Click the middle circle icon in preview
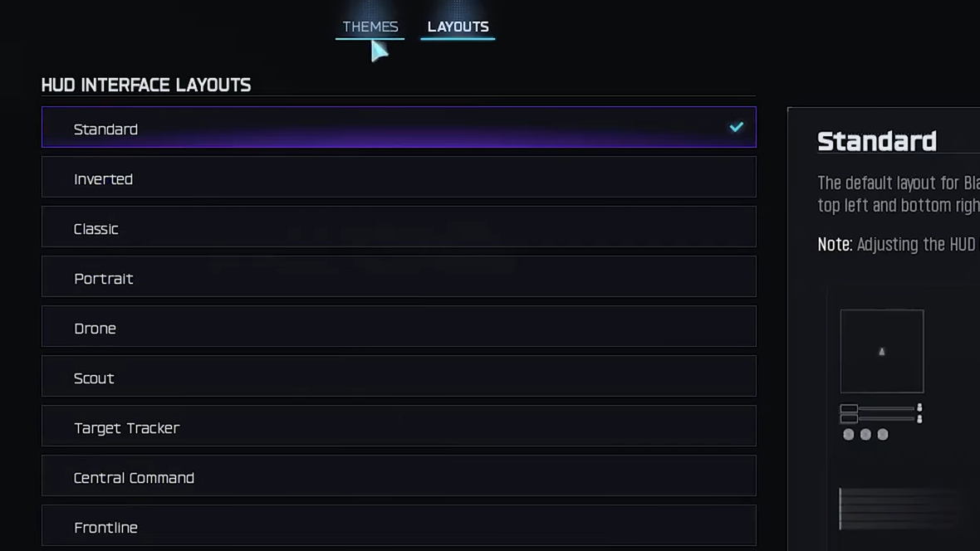 pyautogui.click(x=865, y=434)
